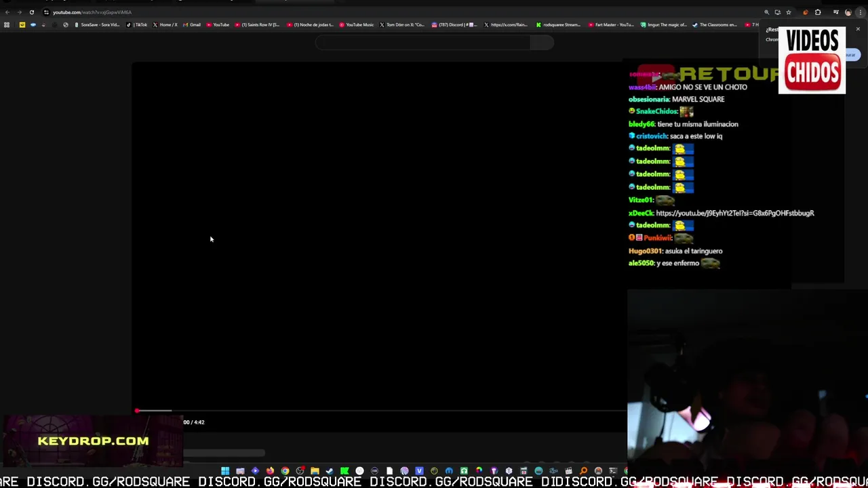Click the install/cast screen icon in address bar
This screenshot has width=868, height=488.
pos(778,12)
